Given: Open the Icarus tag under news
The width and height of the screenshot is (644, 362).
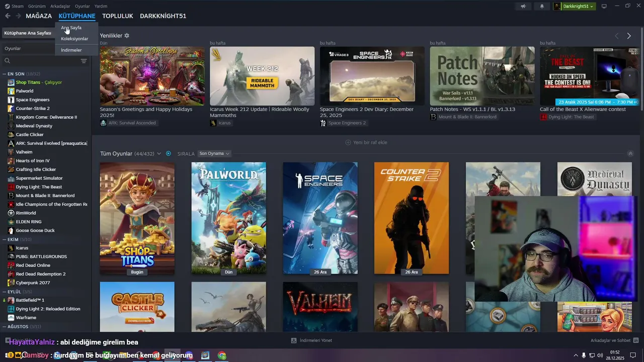Looking at the screenshot, I should click(x=220, y=123).
